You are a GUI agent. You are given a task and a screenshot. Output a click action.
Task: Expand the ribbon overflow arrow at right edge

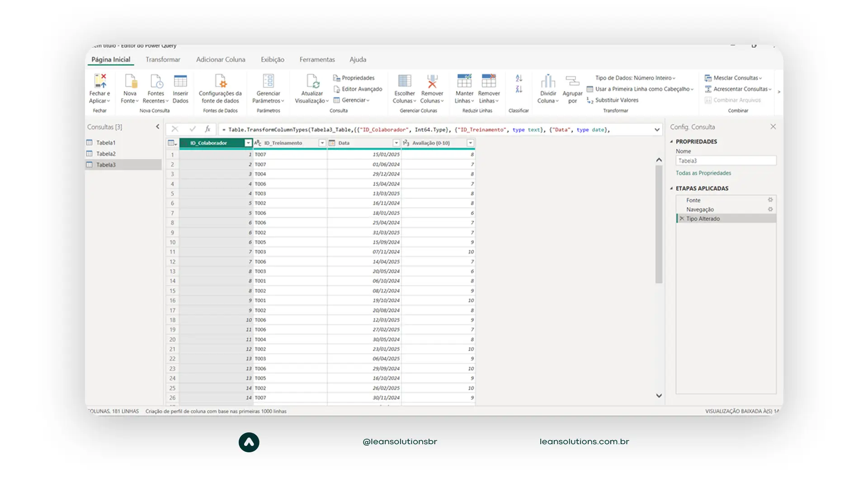778,92
